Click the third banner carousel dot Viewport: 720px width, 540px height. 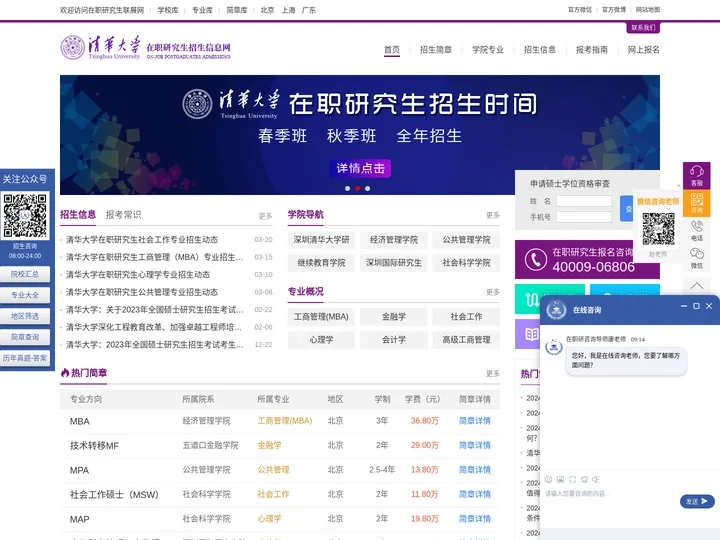click(367, 188)
